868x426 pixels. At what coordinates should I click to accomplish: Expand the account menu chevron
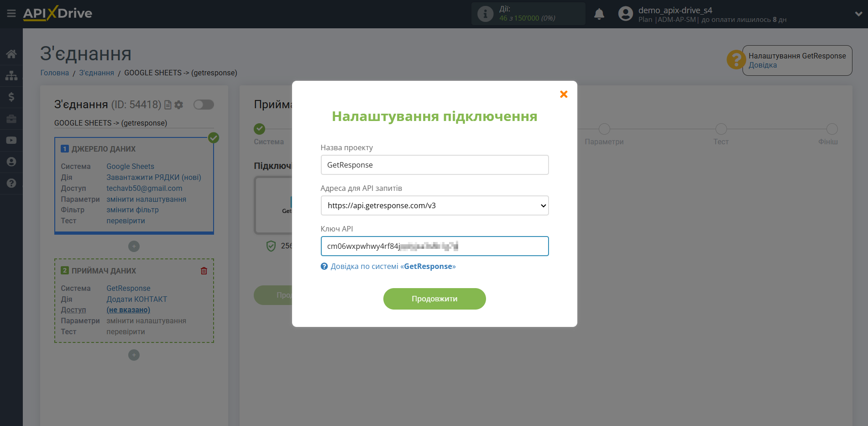click(858, 14)
